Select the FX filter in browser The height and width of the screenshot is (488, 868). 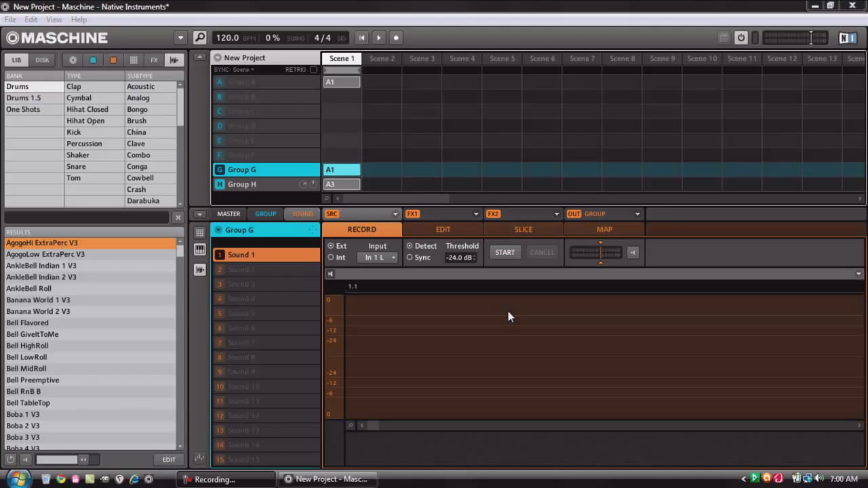(x=154, y=60)
